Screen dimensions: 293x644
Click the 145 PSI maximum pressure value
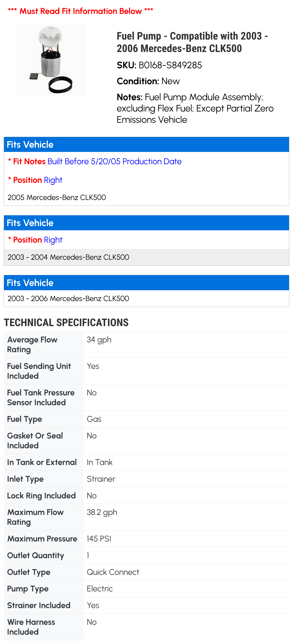pyautogui.click(x=99, y=539)
